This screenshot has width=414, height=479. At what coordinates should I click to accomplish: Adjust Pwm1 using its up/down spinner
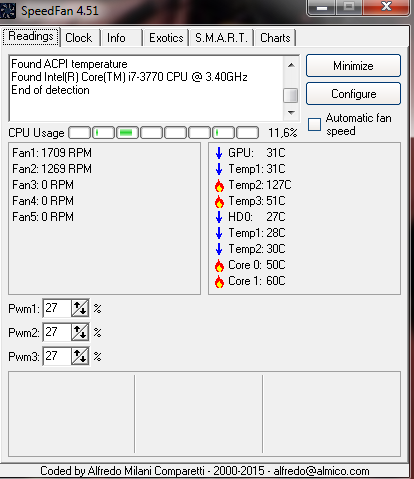pyautogui.click(x=80, y=308)
